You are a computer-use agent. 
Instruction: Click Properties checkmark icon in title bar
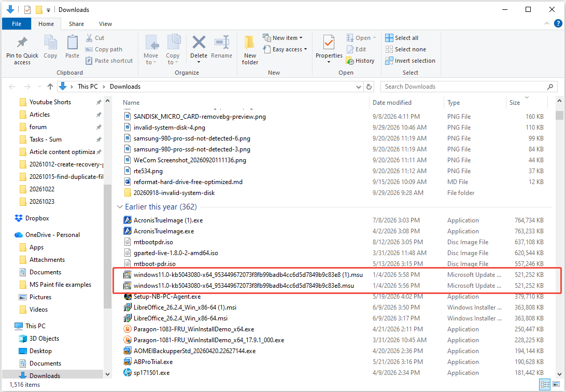[x=27, y=10]
